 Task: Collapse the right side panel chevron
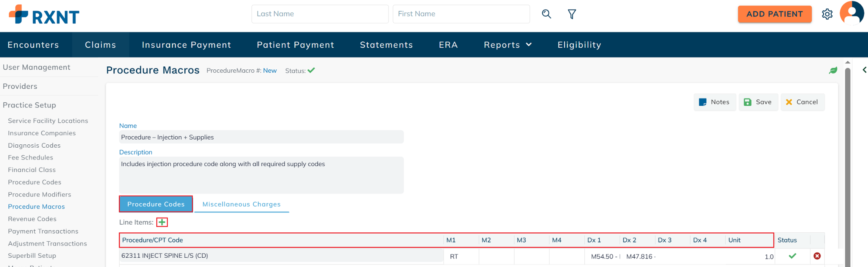click(864, 70)
